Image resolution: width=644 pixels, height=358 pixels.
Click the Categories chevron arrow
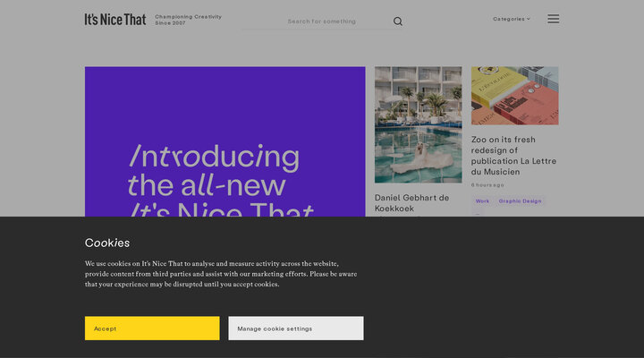coord(529,19)
